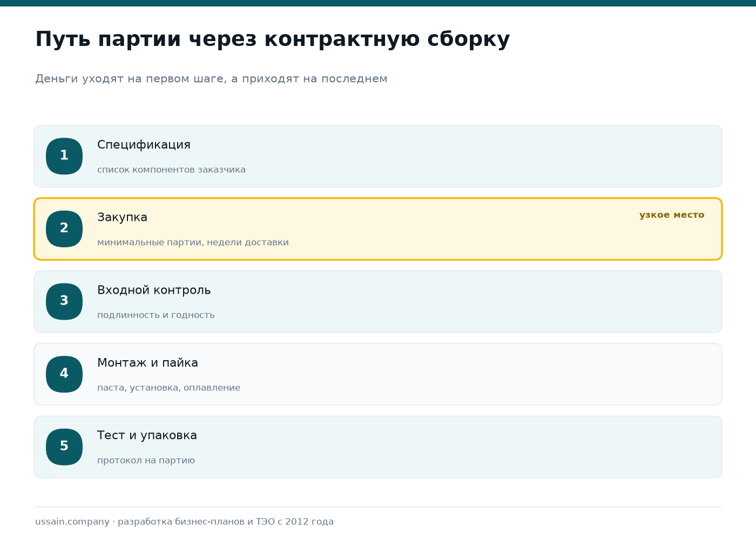Select the heading "Входной контроль"
756x540 pixels.
tap(154, 290)
